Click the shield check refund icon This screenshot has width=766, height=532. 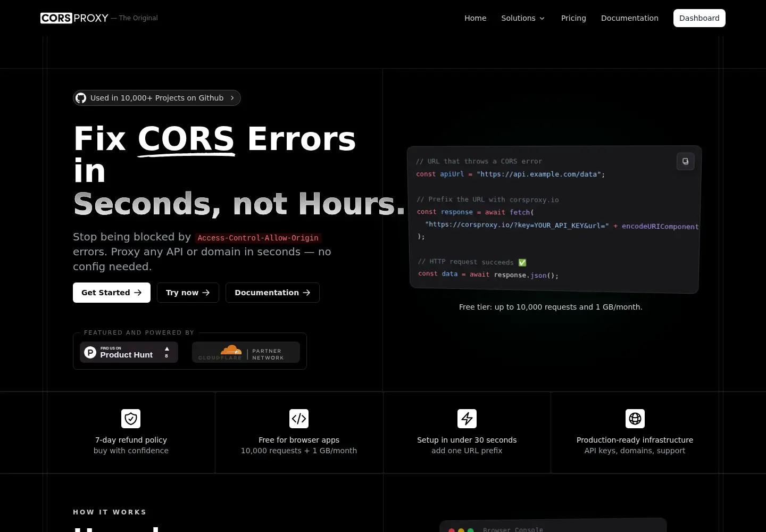point(131,419)
